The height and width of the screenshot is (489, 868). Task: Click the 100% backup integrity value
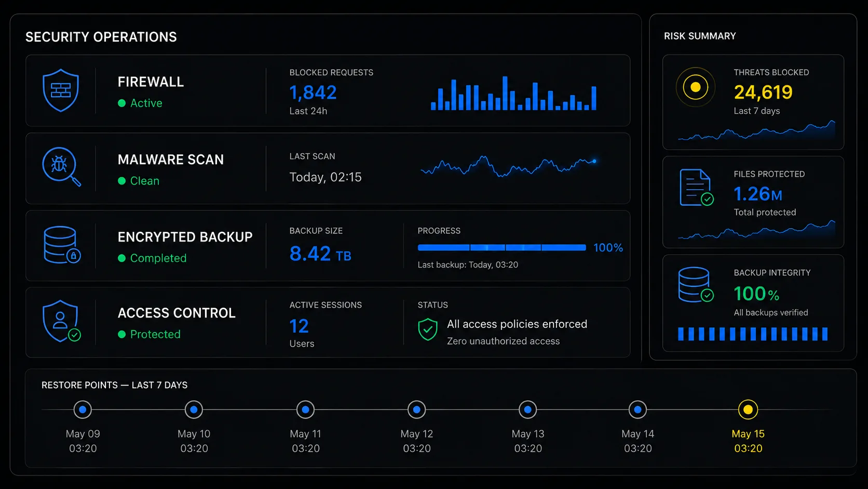(x=756, y=294)
